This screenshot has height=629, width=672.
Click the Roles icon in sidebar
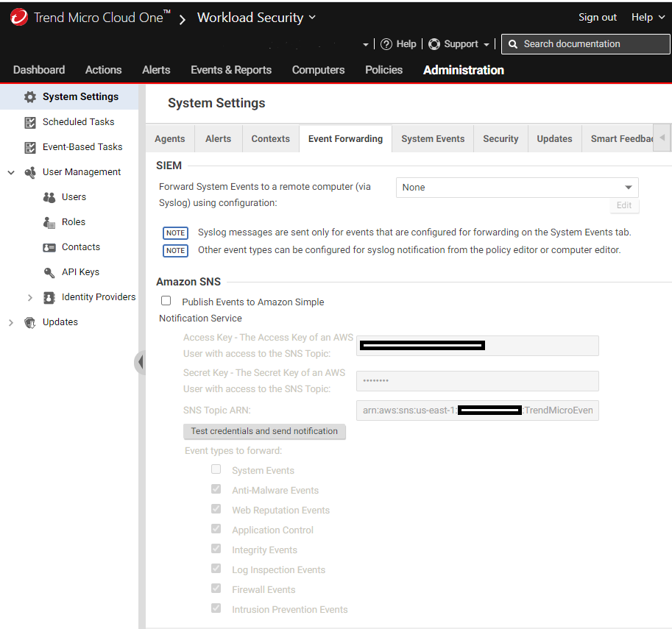[x=49, y=222]
